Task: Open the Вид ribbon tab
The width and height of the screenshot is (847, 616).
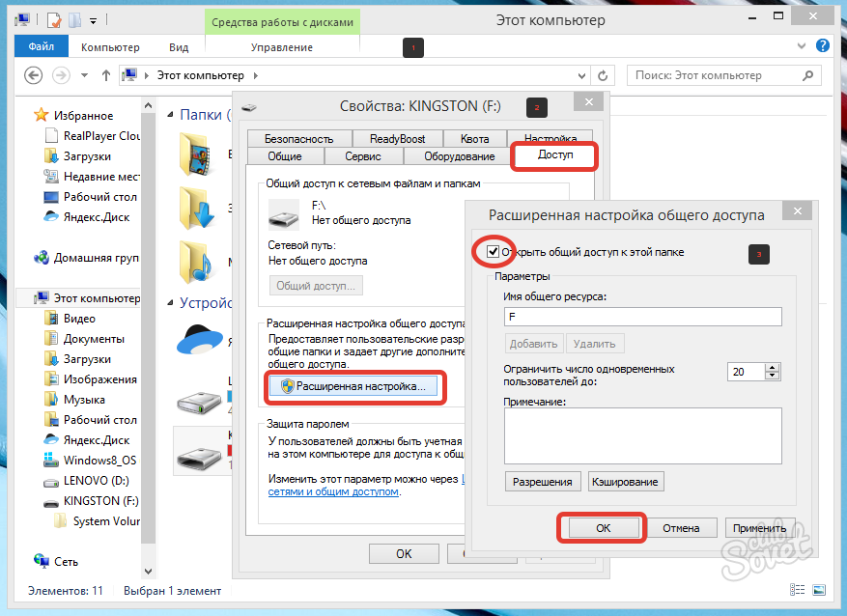Action: coord(179,47)
